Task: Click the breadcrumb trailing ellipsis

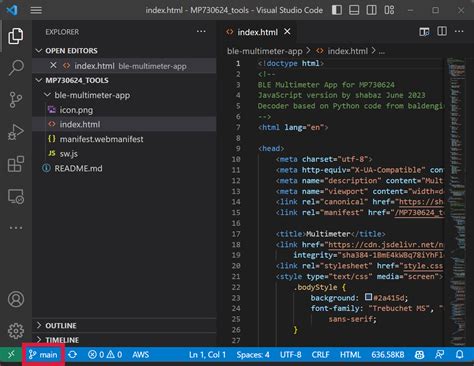Action: pyautogui.click(x=382, y=52)
